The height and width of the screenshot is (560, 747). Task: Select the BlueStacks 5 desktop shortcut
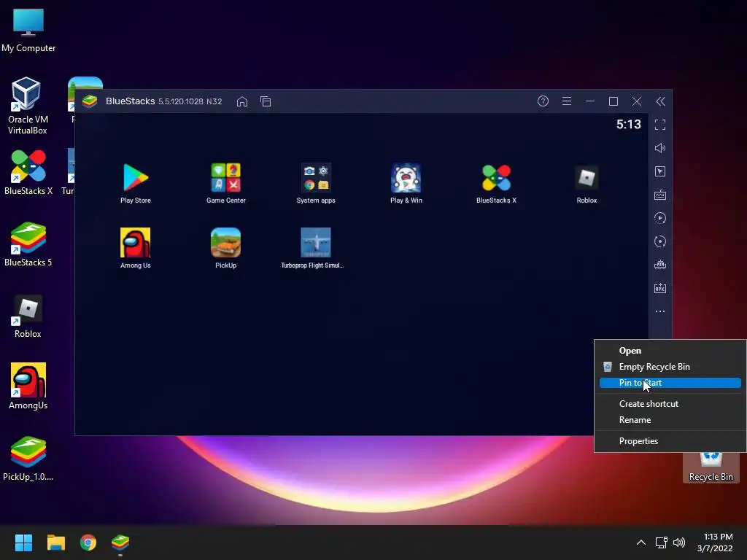(28, 244)
